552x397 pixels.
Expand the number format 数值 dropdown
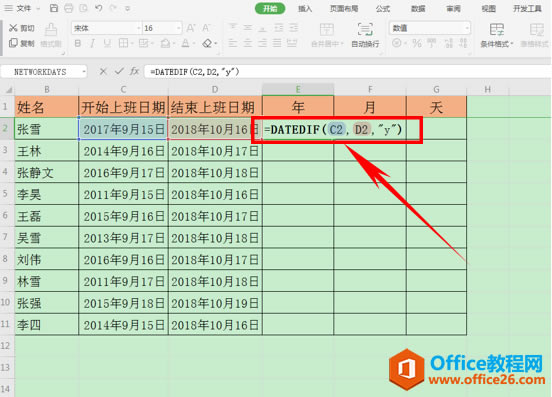tap(467, 28)
